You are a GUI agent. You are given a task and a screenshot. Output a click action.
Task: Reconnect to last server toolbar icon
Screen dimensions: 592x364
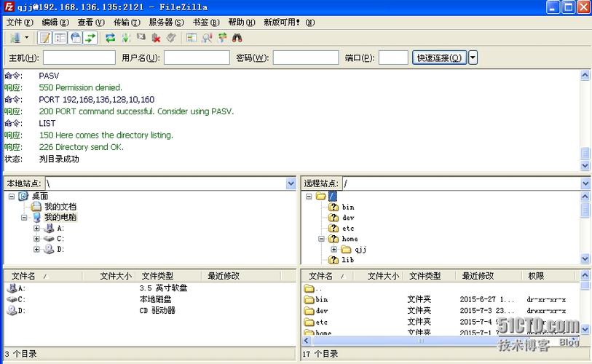click(171, 38)
